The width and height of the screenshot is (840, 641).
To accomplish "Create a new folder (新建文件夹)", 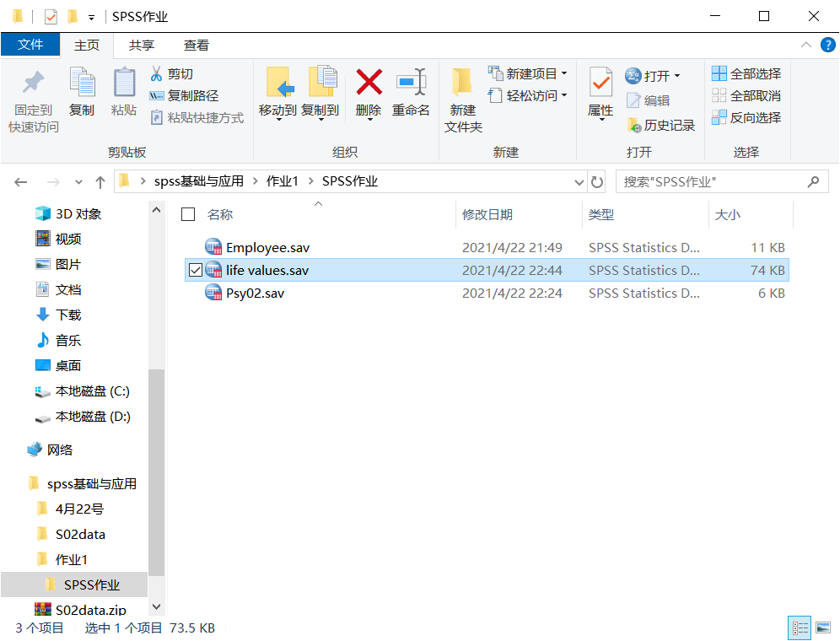I will pos(463,100).
